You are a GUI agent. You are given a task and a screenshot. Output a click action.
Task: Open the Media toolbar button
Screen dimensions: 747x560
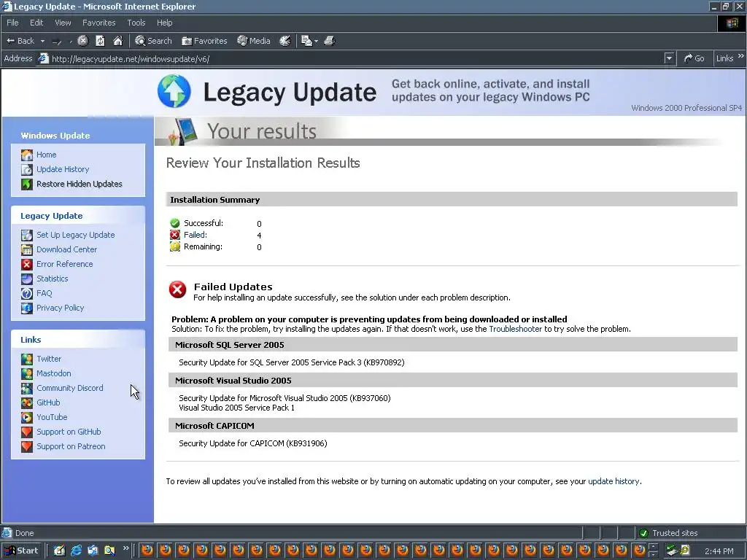254,41
